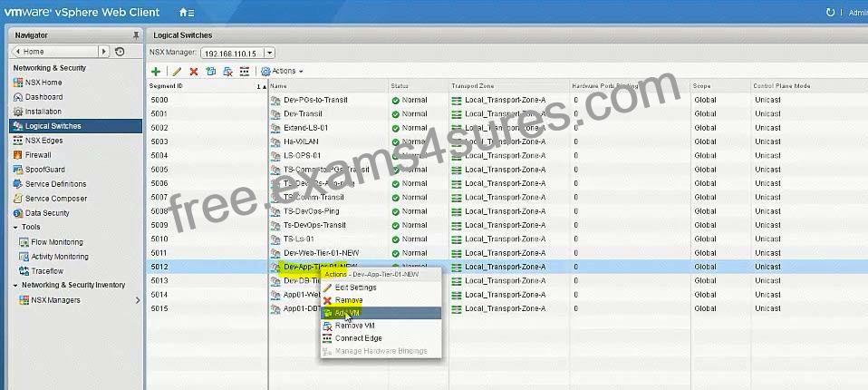Click the Connect Edge toolbar icon
This screenshot has height=390, width=868.
245,72
